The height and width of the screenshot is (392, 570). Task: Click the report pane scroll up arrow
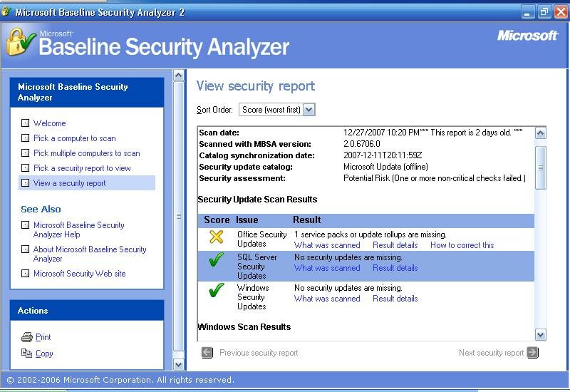point(541,133)
